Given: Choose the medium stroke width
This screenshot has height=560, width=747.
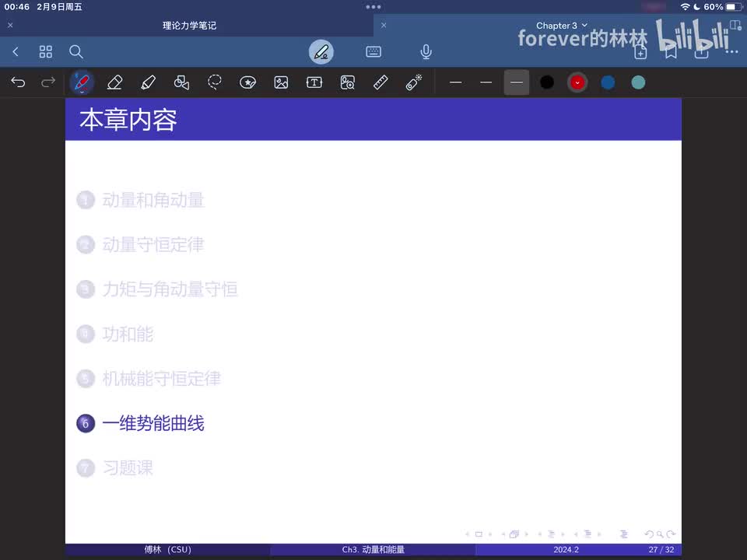Looking at the screenshot, I should [x=486, y=82].
